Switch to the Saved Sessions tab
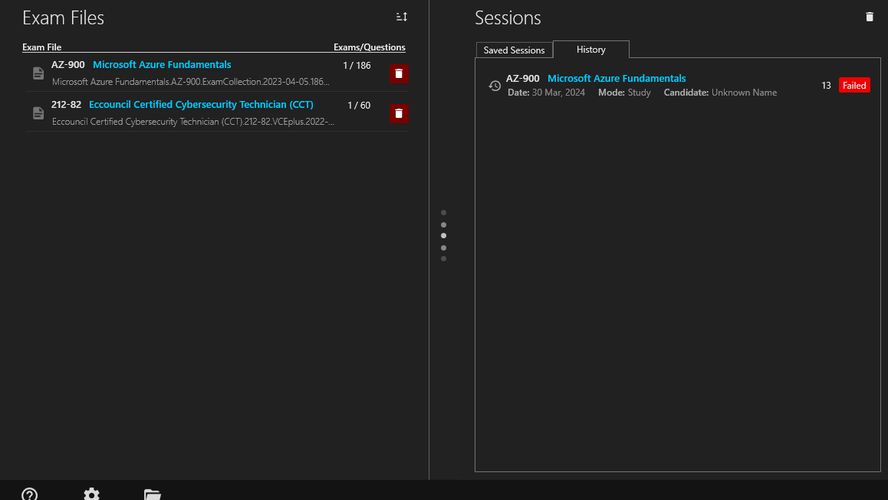 point(514,50)
